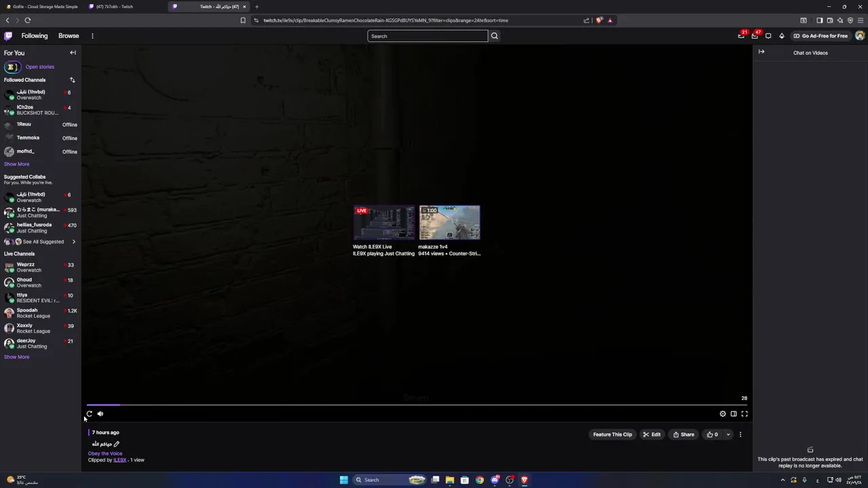Click Open stories link

pyautogui.click(x=40, y=67)
